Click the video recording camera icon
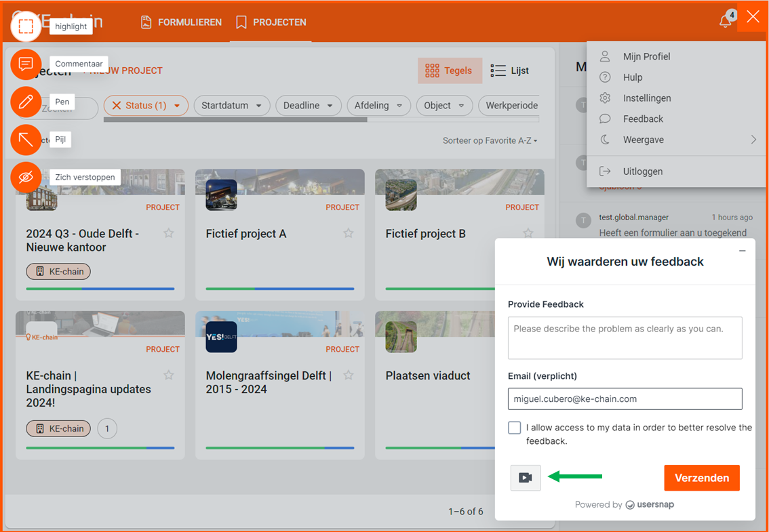769x532 pixels. pos(526,478)
